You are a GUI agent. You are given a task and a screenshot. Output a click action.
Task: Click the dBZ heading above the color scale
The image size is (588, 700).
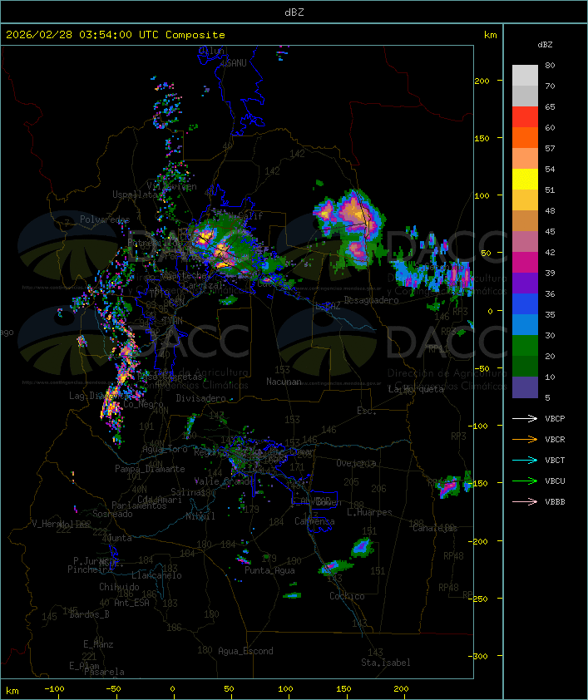pyautogui.click(x=545, y=45)
